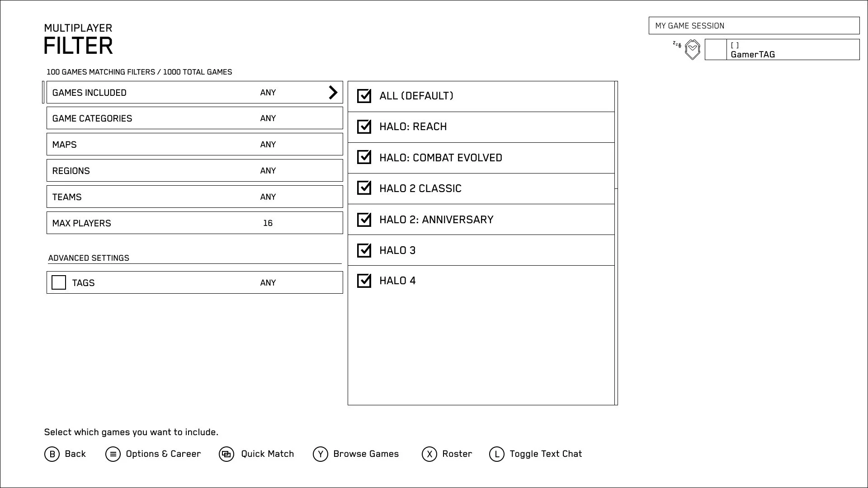Open the REGIONS filter row
The image size is (868, 488).
(x=195, y=171)
